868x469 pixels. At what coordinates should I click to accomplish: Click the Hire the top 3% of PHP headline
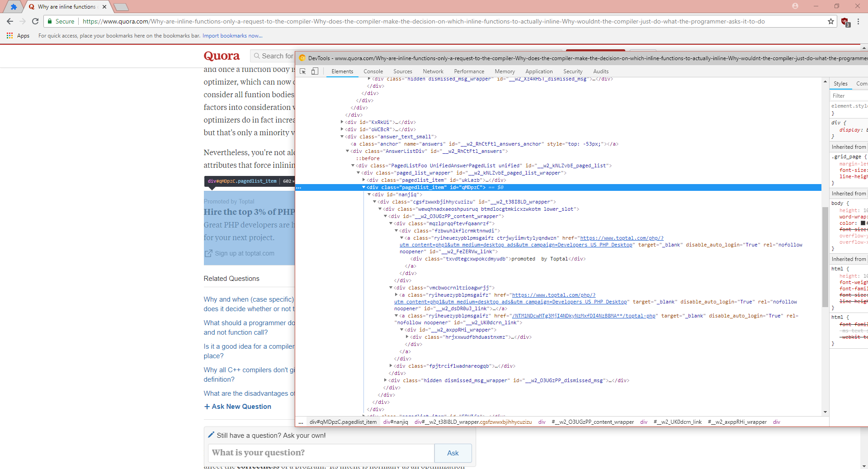pyautogui.click(x=249, y=212)
